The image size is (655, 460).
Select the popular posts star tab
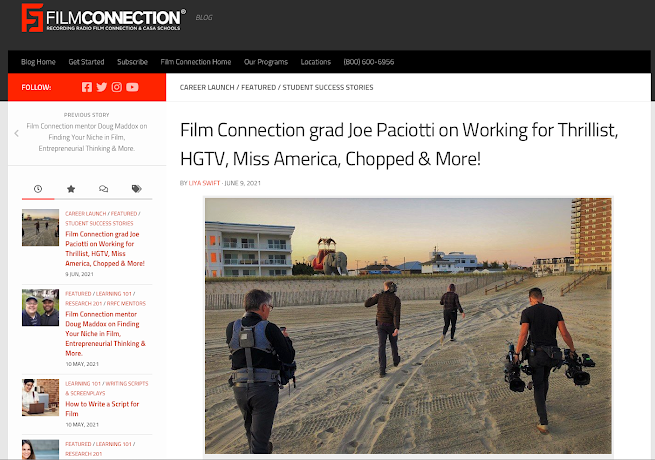click(71, 189)
